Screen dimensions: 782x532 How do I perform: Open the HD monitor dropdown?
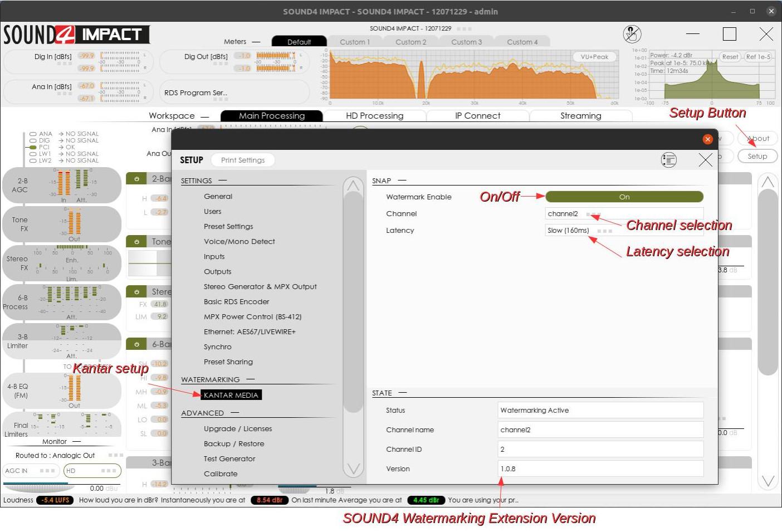tap(92, 471)
